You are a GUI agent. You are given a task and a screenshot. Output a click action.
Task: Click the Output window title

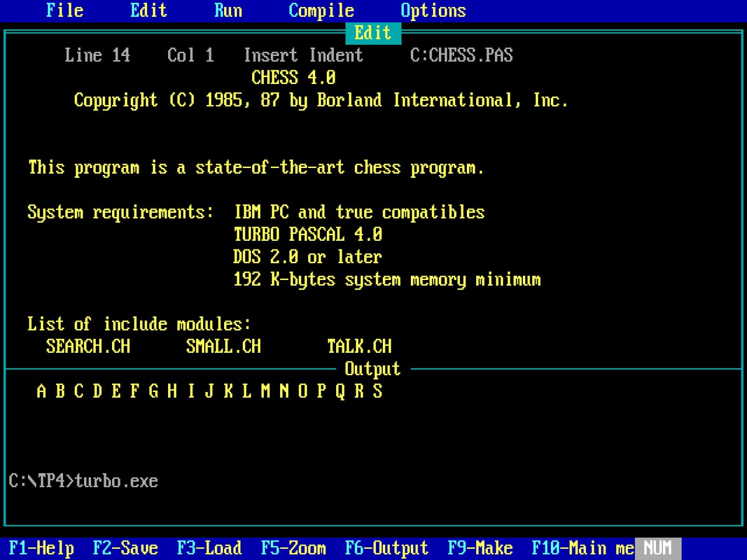373,369
